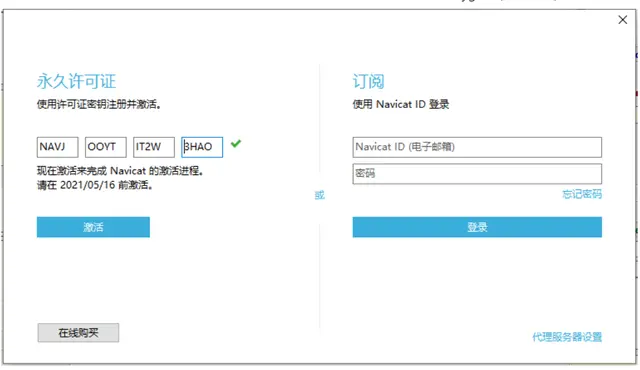Close the Navicat registration dialog
640x370 pixels.
(622, 20)
